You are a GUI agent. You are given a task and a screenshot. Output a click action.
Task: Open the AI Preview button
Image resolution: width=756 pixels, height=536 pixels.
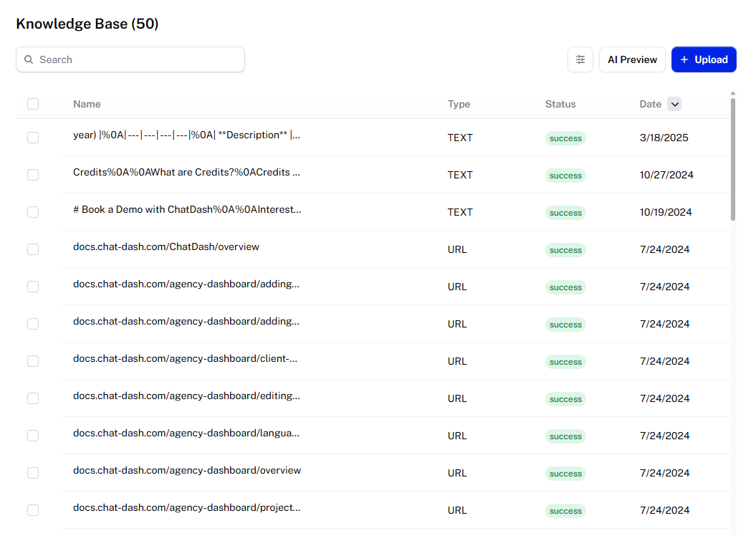tap(632, 59)
